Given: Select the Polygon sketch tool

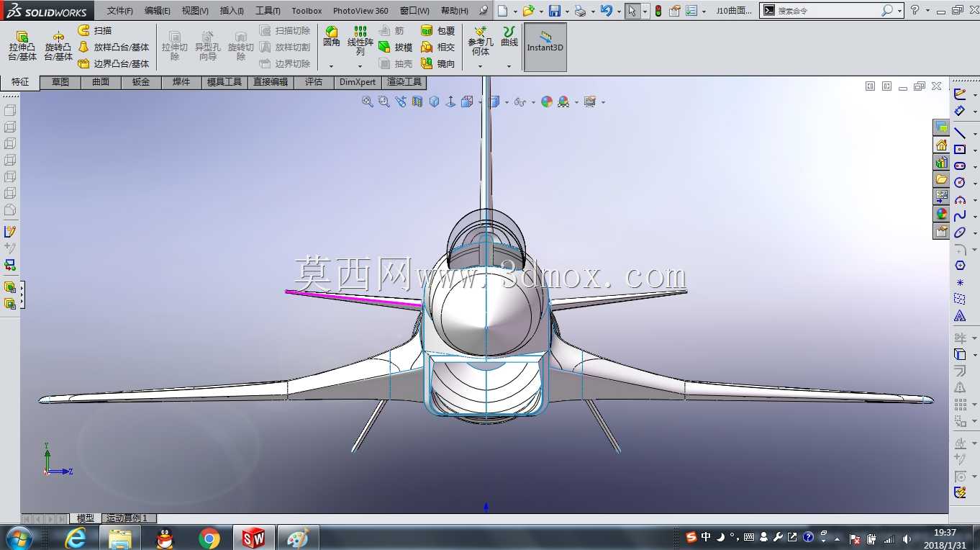Looking at the screenshot, I should click(960, 266).
